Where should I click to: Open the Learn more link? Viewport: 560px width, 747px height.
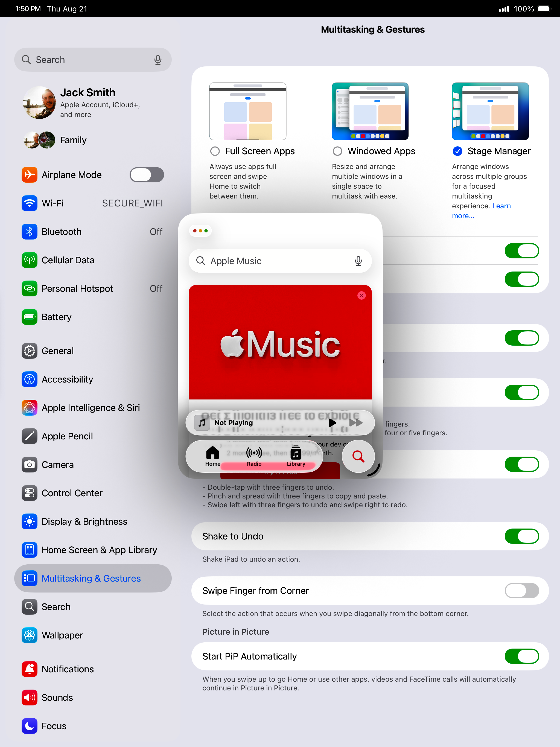click(x=482, y=211)
